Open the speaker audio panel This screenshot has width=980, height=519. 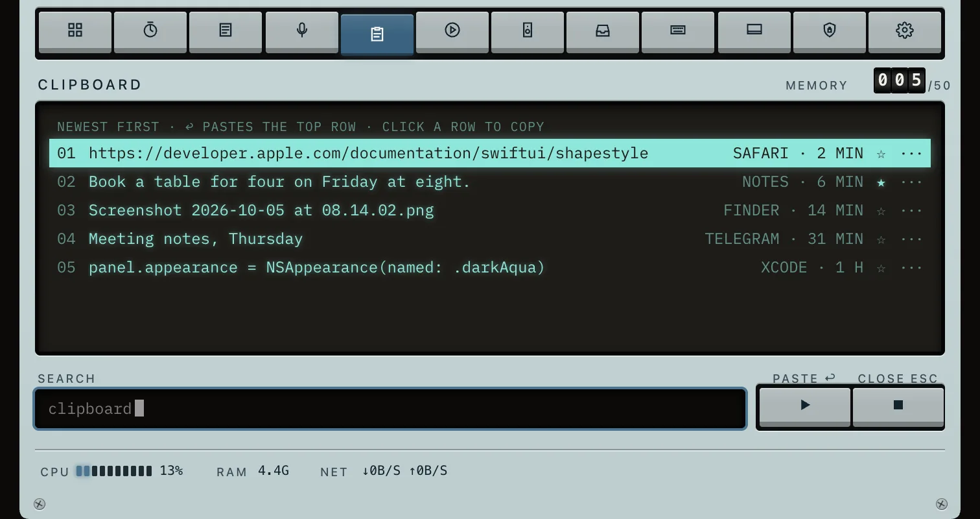coord(528,31)
